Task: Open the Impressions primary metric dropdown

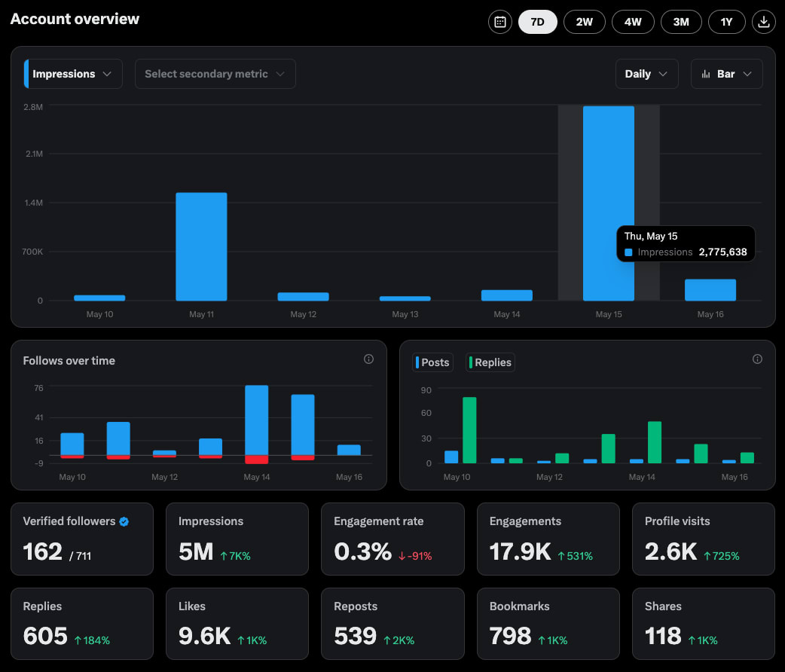Action: 73,74
